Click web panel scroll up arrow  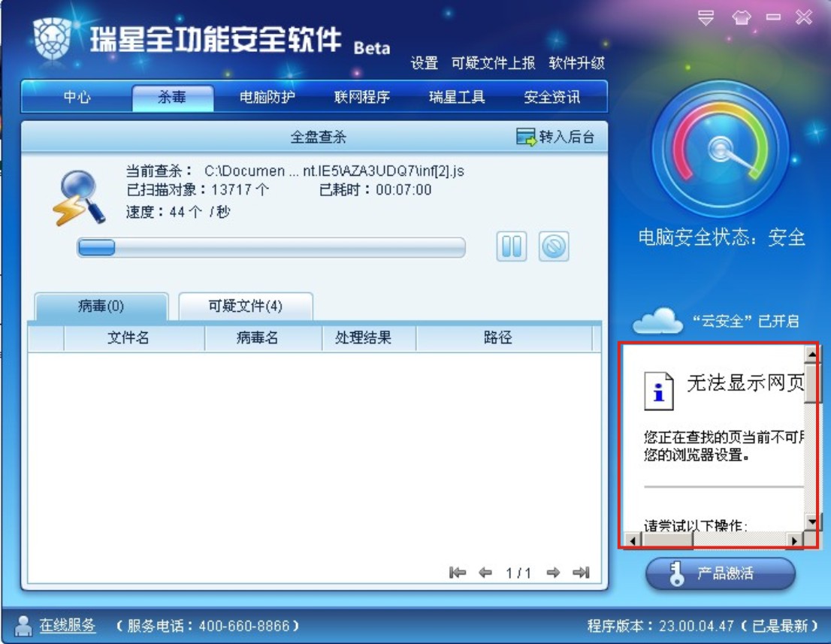pos(811,353)
